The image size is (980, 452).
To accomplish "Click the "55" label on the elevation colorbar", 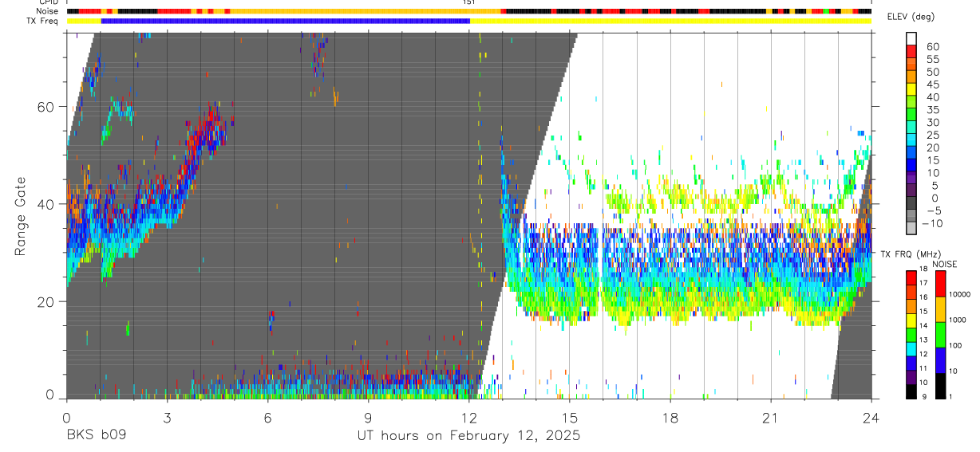I will click(x=933, y=59).
